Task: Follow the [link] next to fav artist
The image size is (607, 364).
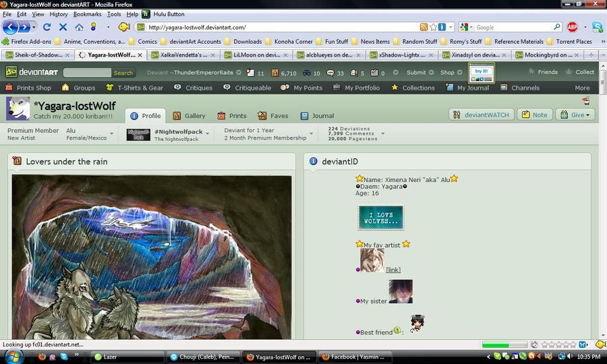Action: pos(393,270)
